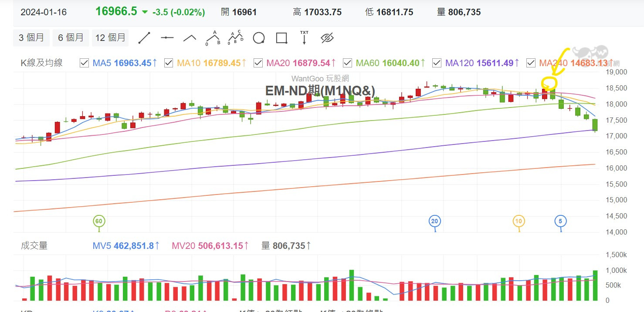Click the high price 17033.75
The height and width of the screenshot is (312, 644).
[x=322, y=12]
